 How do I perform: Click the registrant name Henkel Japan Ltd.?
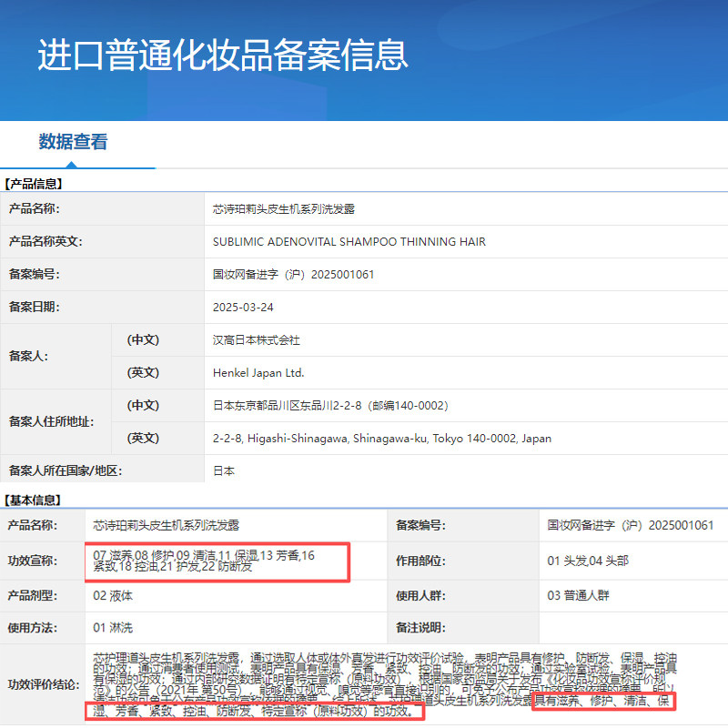258,373
